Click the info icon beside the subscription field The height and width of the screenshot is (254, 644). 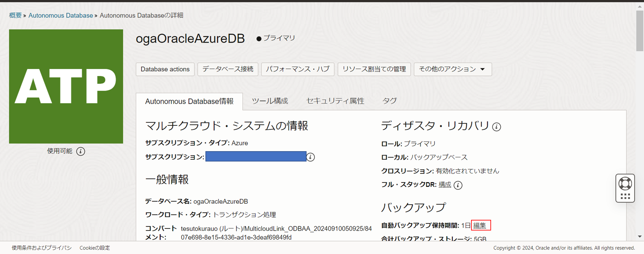point(310,157)
